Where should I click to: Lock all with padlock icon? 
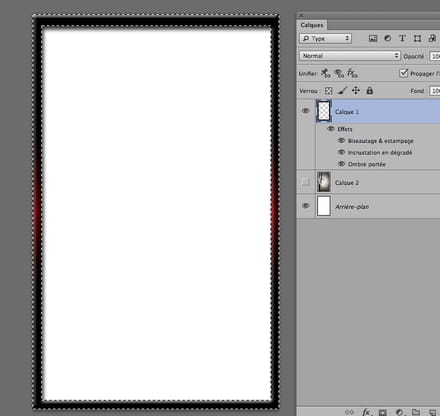[370, 91]
